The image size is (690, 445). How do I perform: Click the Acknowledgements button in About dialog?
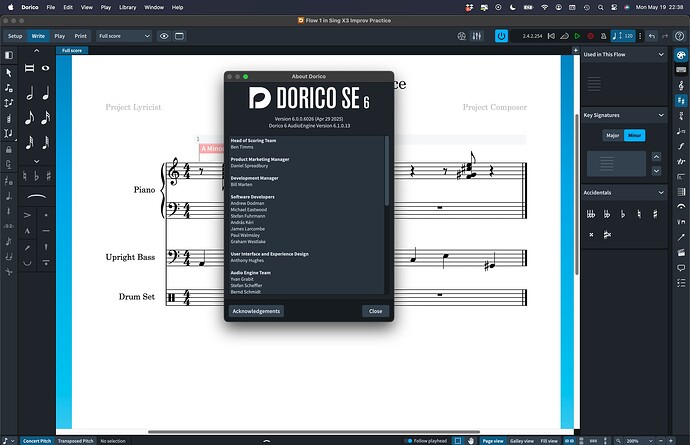(x=256, y=311)
